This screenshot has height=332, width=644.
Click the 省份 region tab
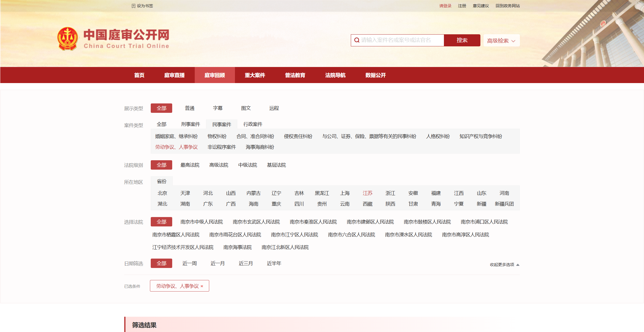161,181
